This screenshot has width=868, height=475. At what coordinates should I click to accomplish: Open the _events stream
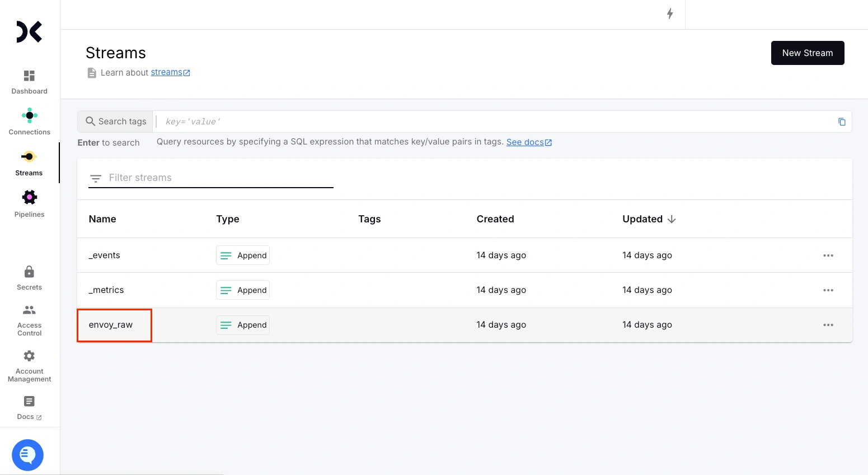[105, 255]
